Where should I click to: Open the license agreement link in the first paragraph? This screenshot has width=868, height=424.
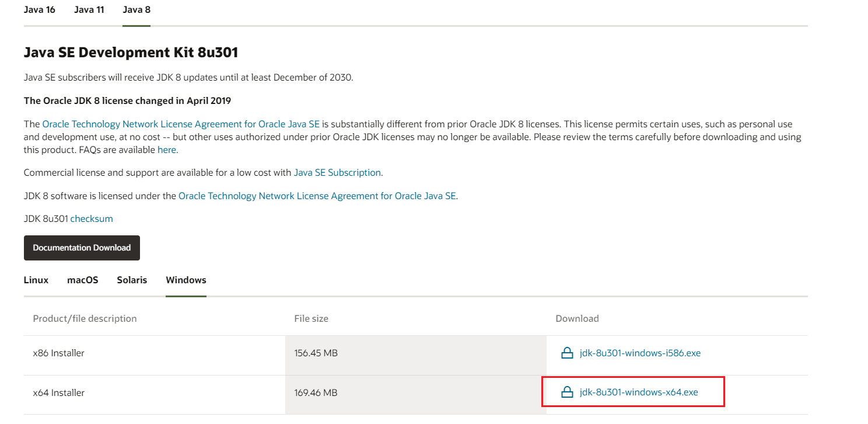pyautogui.click(x=181, y=124)
